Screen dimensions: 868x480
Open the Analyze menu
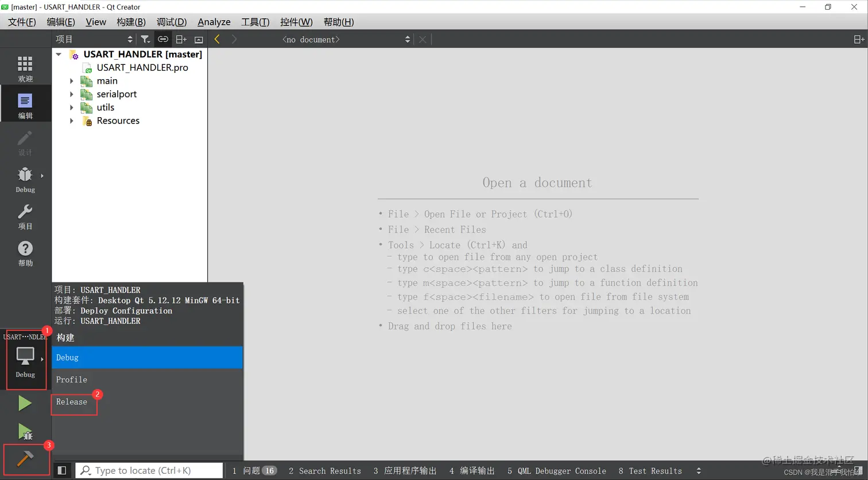click(x=214, y=22)
